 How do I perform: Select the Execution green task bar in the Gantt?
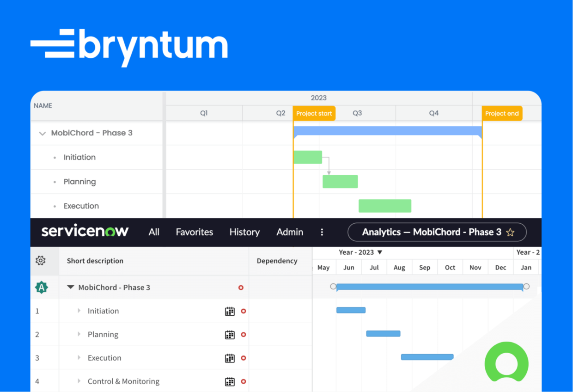point(385,206)
